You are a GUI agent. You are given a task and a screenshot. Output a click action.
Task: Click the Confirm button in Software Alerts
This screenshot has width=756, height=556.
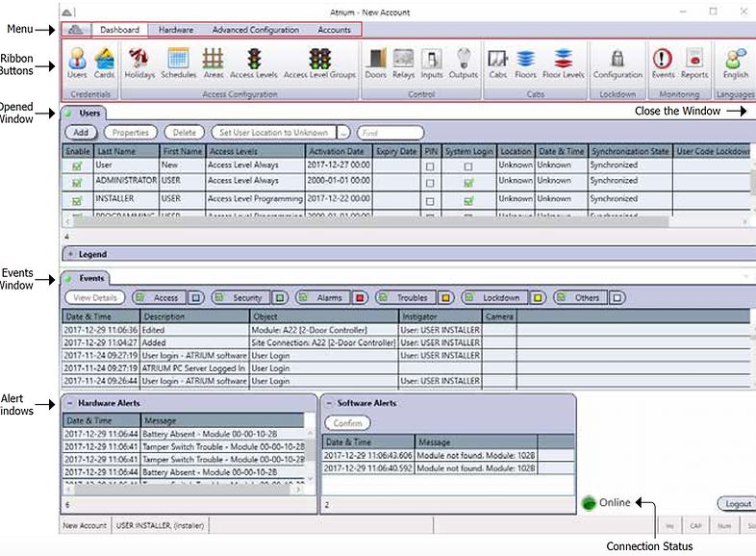[x=347, y=423]
